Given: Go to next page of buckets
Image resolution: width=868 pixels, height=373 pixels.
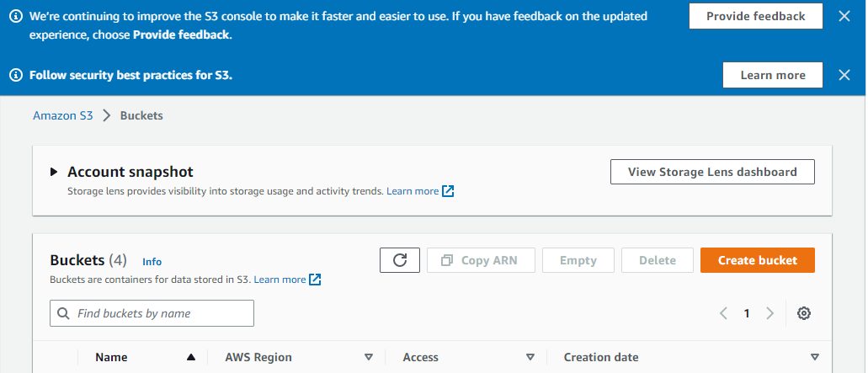Looking at the screenshot, I should tap(769, 313).
